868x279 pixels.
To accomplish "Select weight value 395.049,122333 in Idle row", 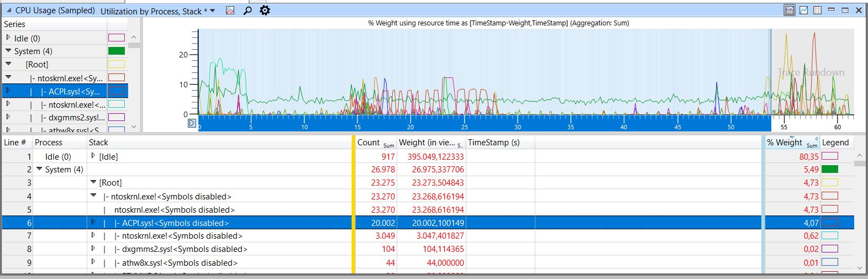I will (435, 157).
